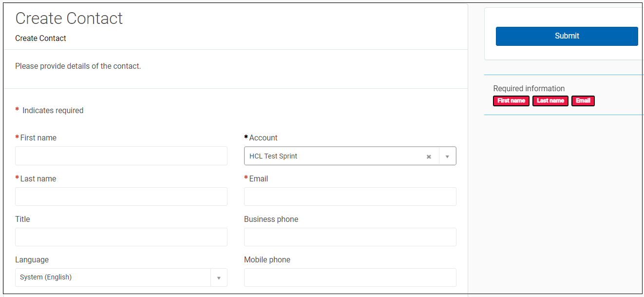Image resolution: width=644 pixels, height=297 pixels.
Task: Clear the HCL Test Sprint account selection
Action: click(429, 157)
